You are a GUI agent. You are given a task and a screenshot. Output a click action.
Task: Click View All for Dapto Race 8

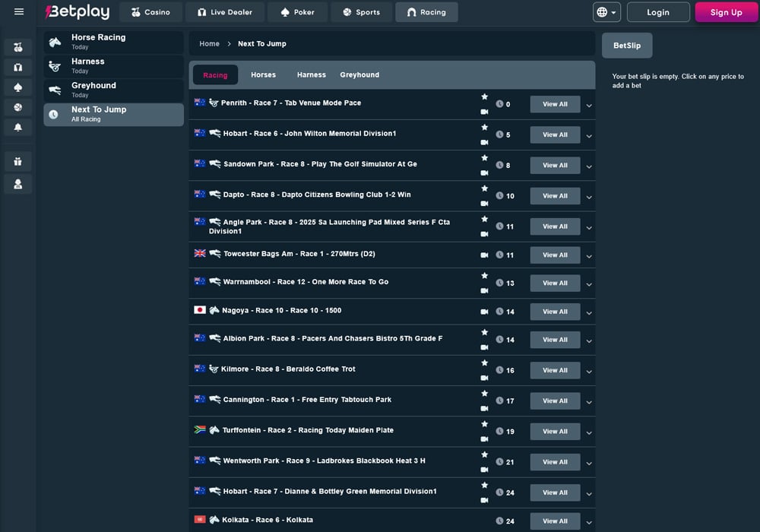pos(555,196)
